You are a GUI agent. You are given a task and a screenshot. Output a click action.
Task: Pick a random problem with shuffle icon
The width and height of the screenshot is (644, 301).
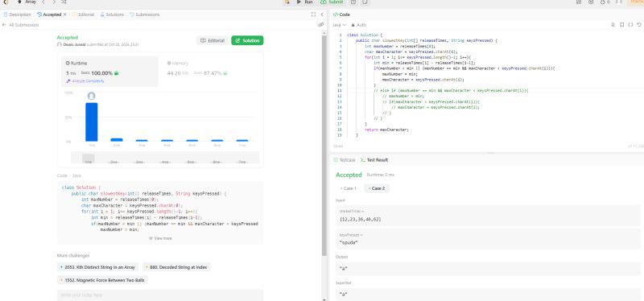[64, 2]
